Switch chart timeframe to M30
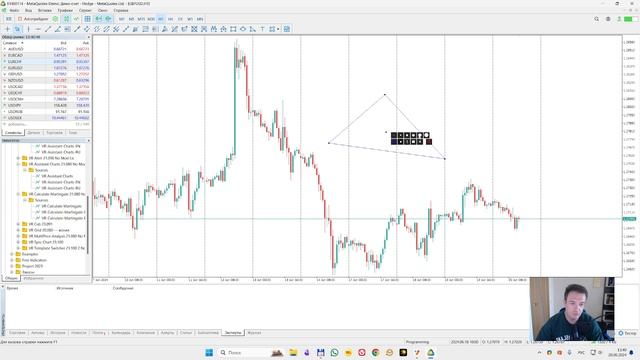 [x=151, y=19]
